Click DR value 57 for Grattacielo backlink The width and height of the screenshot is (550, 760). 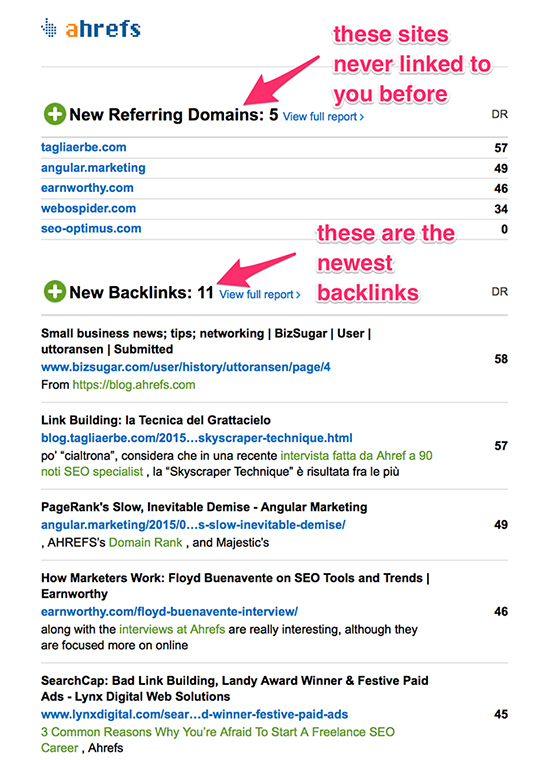[x=501, y=445]
